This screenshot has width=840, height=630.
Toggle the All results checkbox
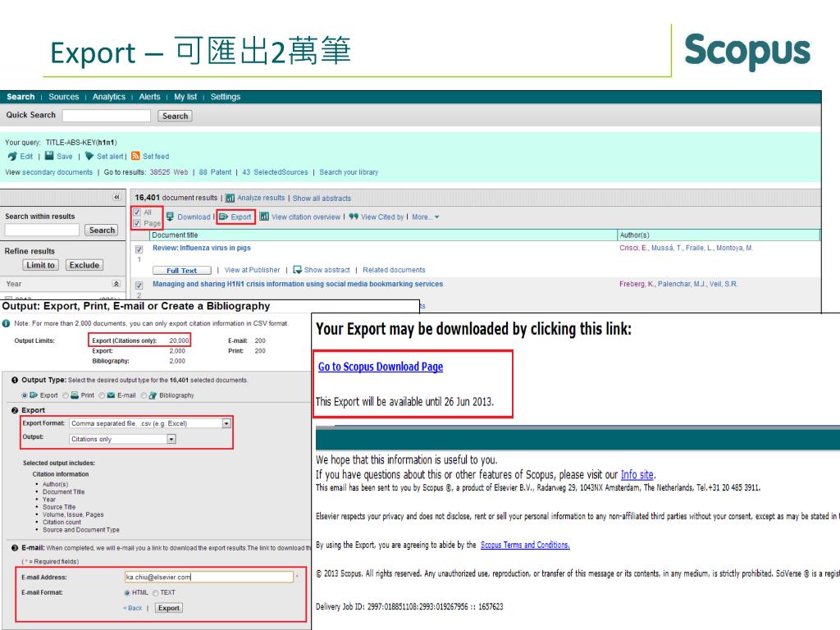137,212
